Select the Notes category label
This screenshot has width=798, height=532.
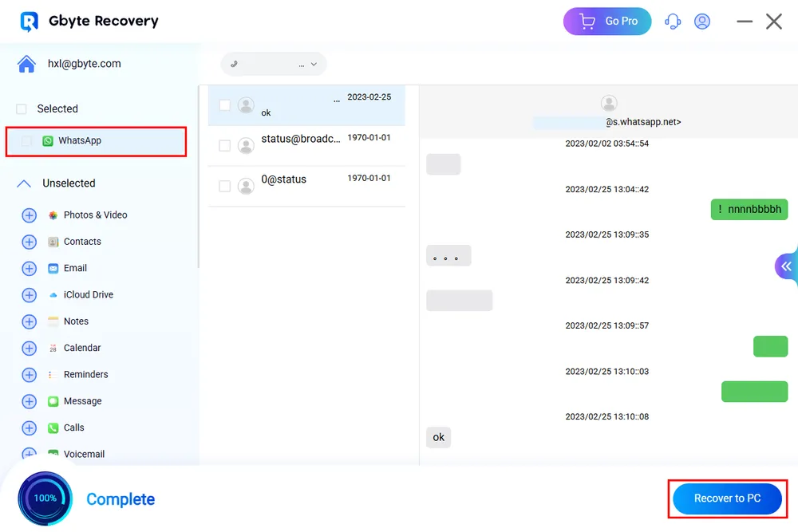76,321
